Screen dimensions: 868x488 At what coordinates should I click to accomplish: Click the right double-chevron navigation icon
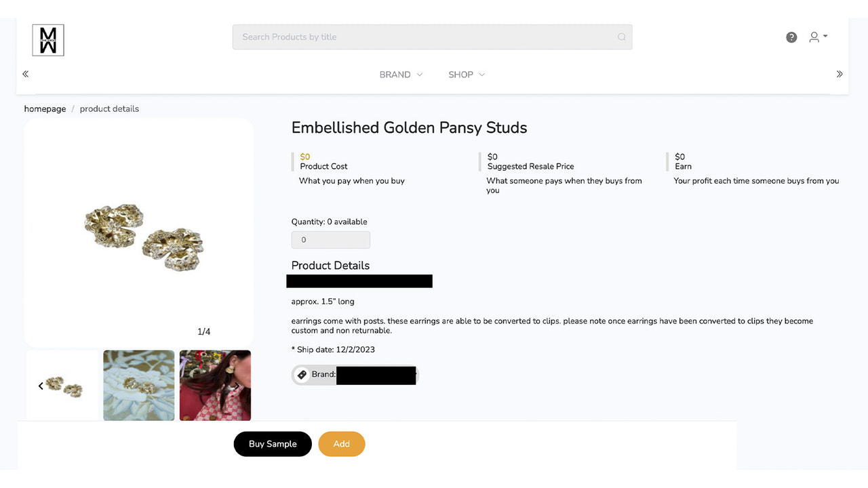[x=840, y=73]
